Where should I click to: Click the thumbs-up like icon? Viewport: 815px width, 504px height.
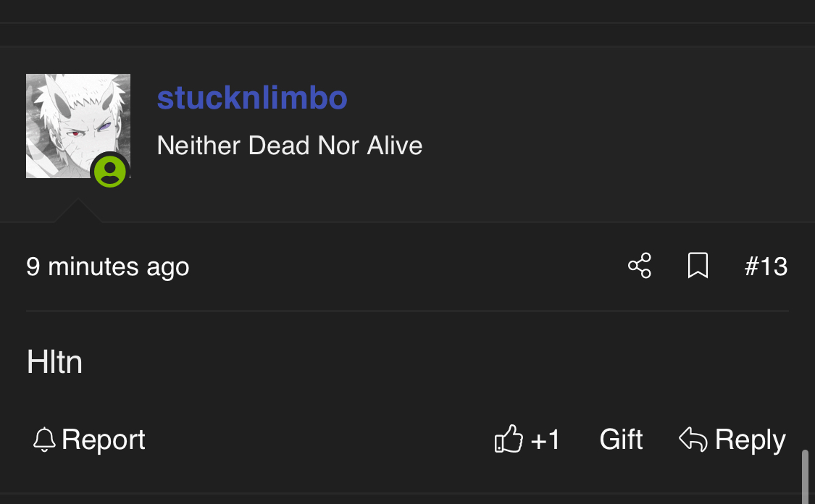[x=509, y=440]
